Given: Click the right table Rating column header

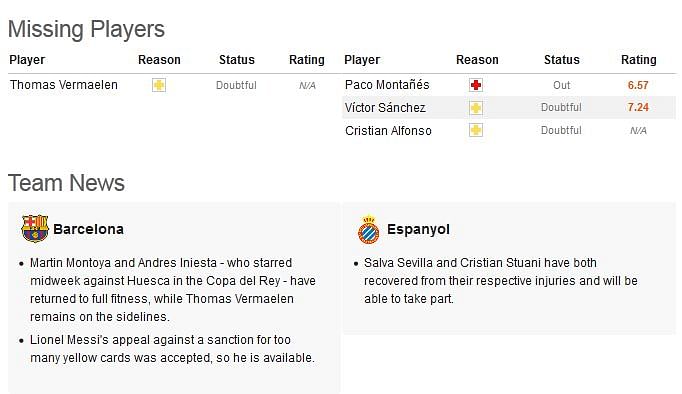Looking at the screenshot, I should click(639, 60).
